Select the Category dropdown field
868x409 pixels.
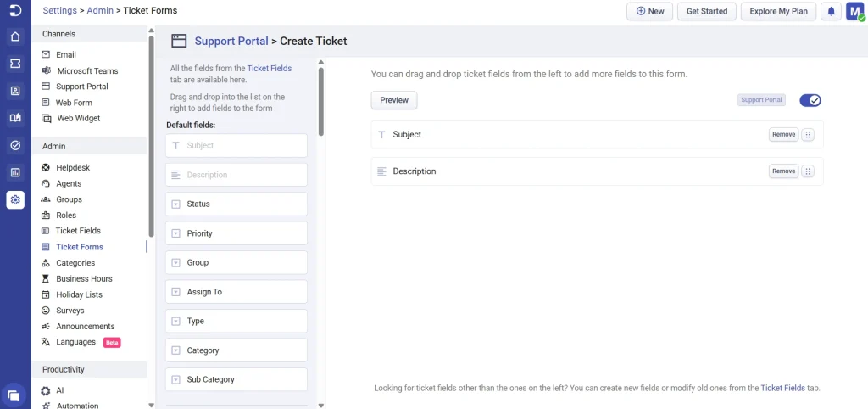[236, 350]
